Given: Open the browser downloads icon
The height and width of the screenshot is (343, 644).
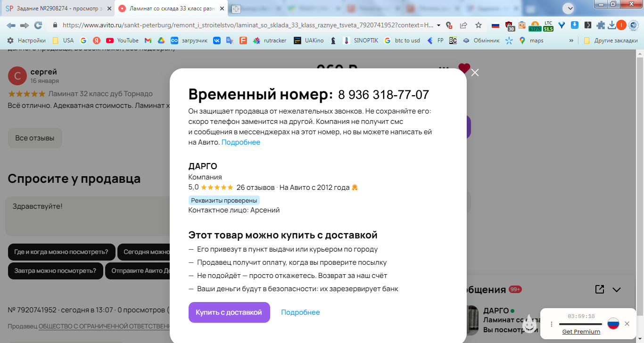Looking at the screenshot, I should point(611,25).
